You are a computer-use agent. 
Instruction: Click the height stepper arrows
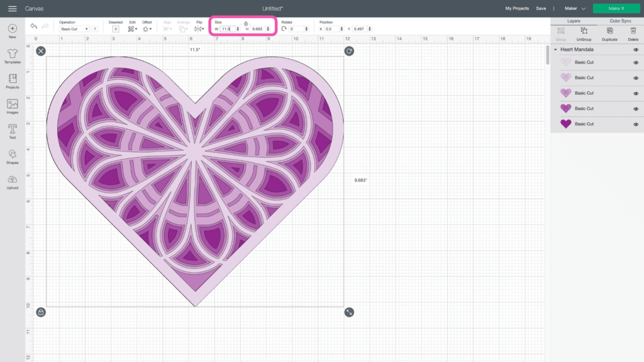click(x=268, y=29)
